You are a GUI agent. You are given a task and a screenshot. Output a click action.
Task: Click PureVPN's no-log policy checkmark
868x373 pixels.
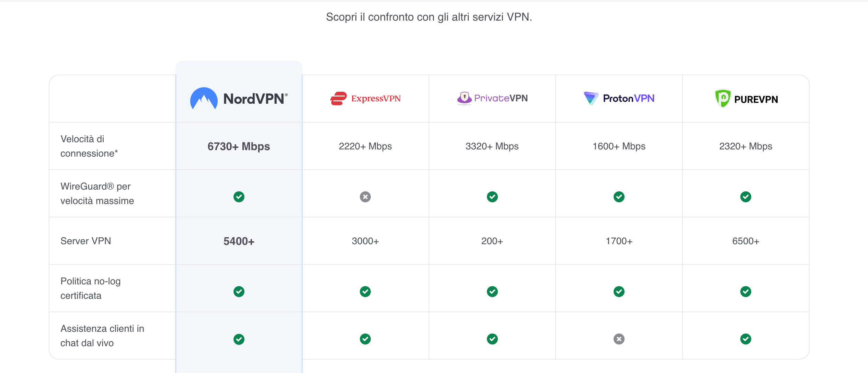(746, 292)
